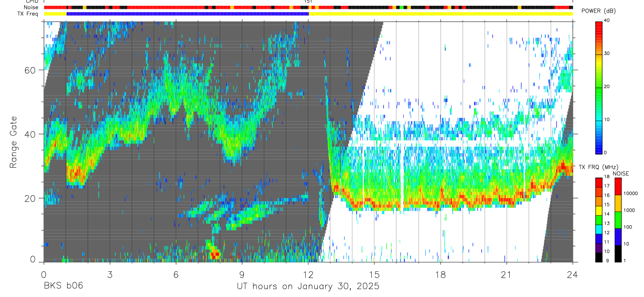Select the blue segment of the TX Freq strip
This screenshot has width=644, height=297.
[x=188, y=14]
